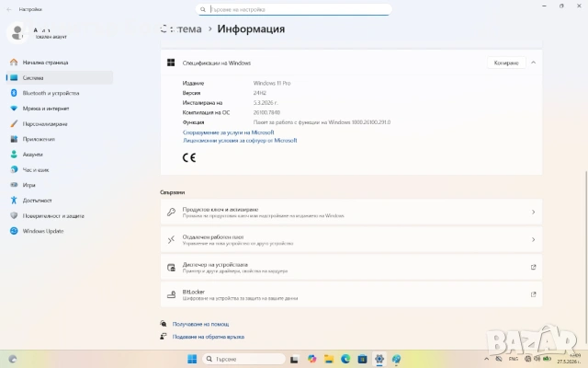588x368 pixels.
Task: Open Windows Update in the sidebar
Action: (59, 231)
